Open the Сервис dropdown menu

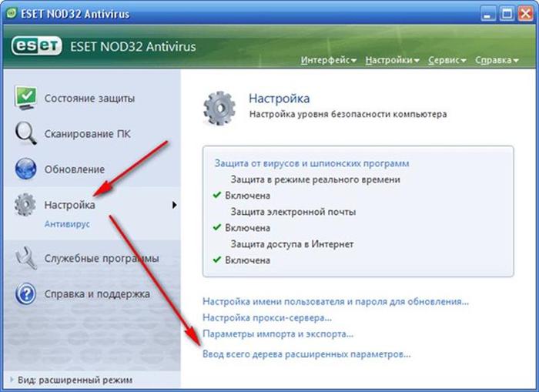pyautogui.click(x=447, y=60)
